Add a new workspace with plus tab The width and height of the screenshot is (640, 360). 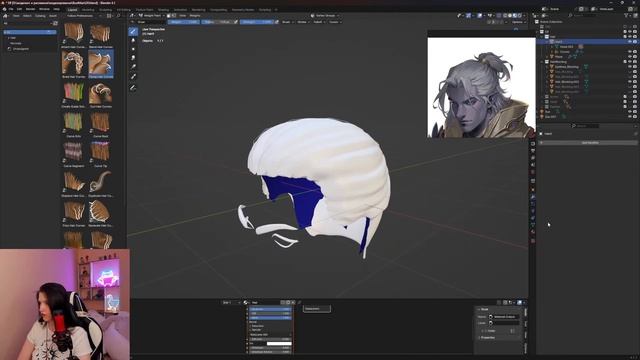276,9
